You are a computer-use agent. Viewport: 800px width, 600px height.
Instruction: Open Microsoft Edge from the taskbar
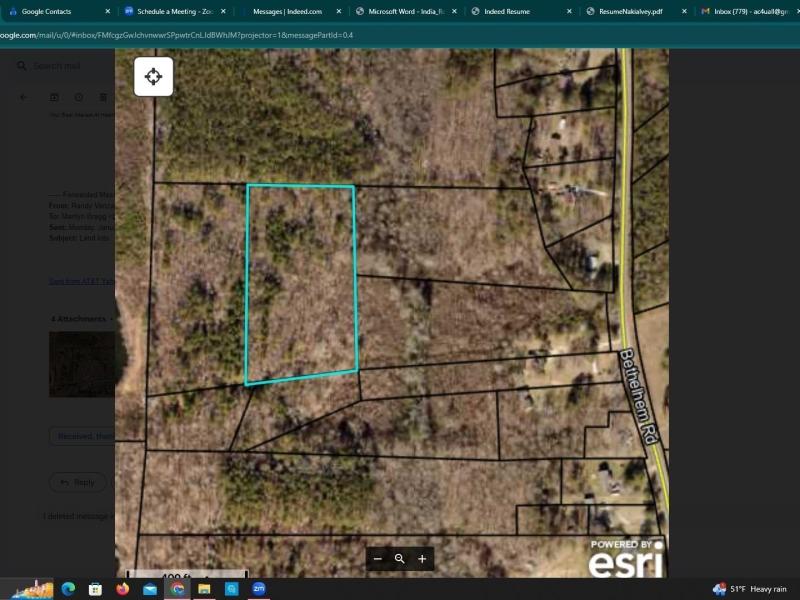coord(69,589)
